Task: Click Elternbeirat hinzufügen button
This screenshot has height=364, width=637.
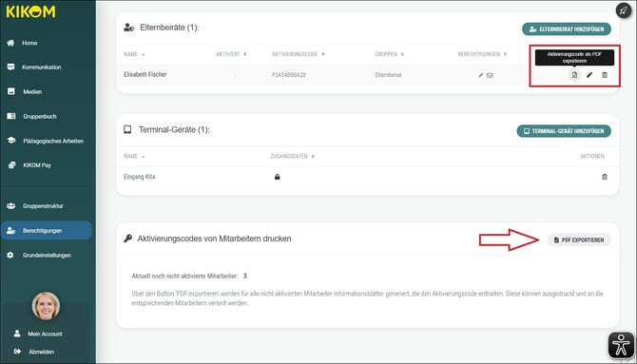Action: (567, 29)
